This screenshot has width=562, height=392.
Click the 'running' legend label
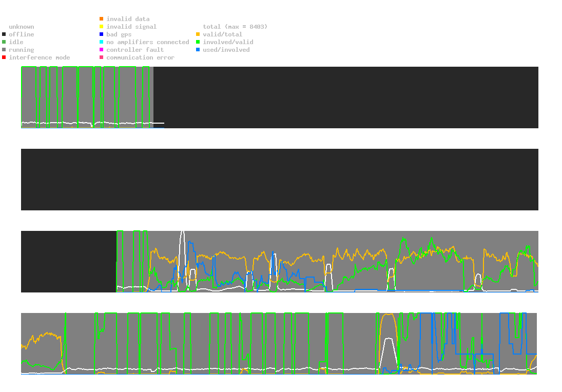[x=22, y=50]
